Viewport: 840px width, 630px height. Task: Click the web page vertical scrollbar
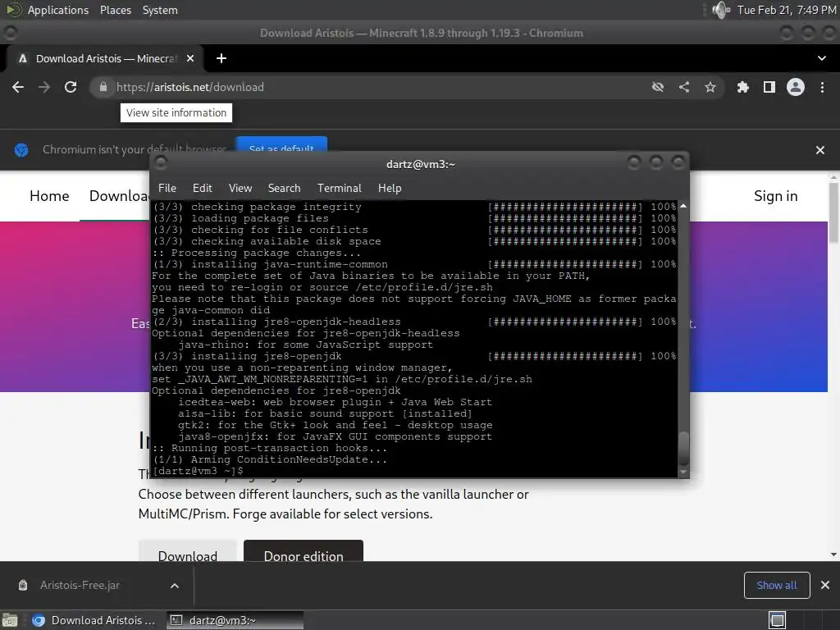[833, 212]
